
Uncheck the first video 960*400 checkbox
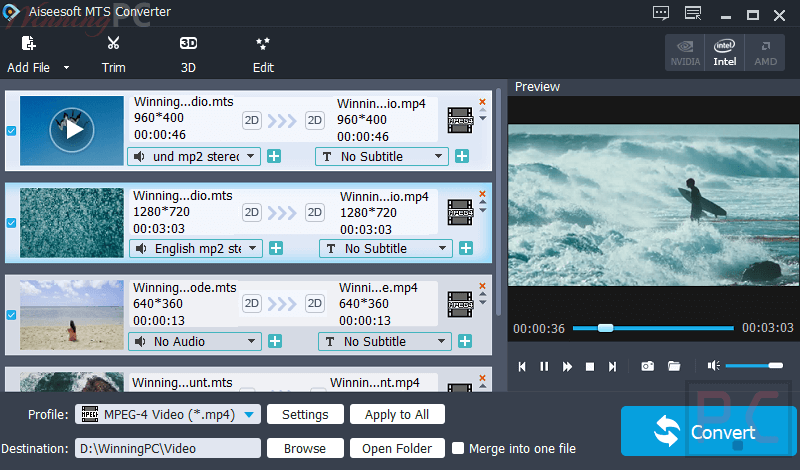click(x=11, y=131)
